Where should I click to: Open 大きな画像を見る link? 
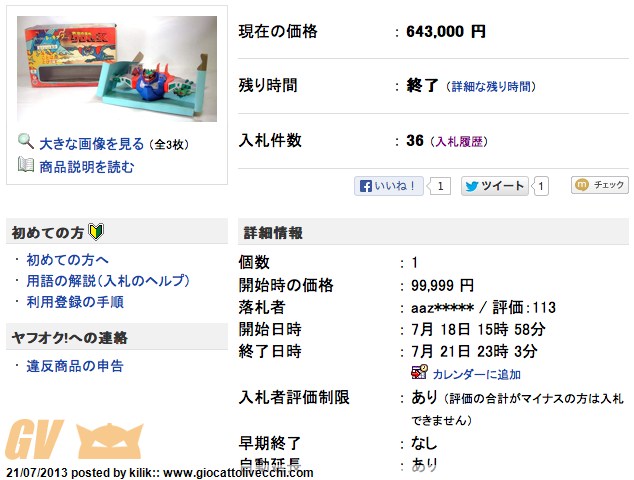coord(92,144)
